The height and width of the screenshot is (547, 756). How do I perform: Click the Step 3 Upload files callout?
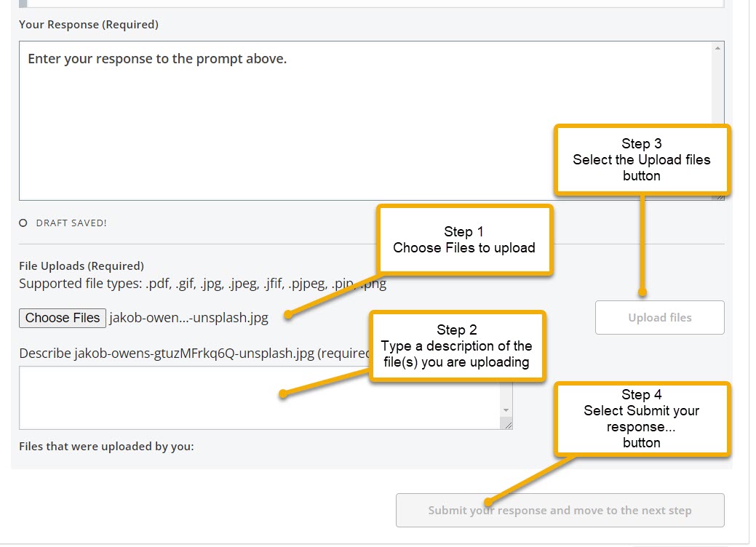(641, 160)
